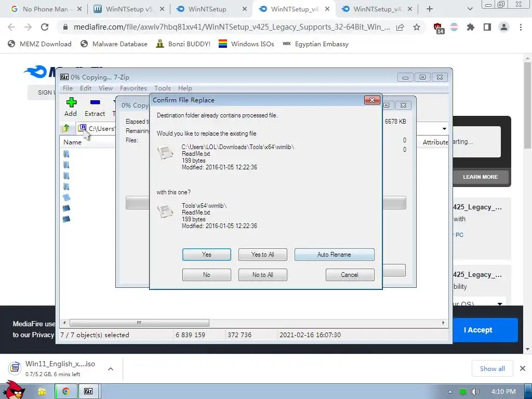Click 7-Zip icon on taskbar
The height and width of the screenshot is (399, 532).
pyautogui.click(x=88, y=392)
